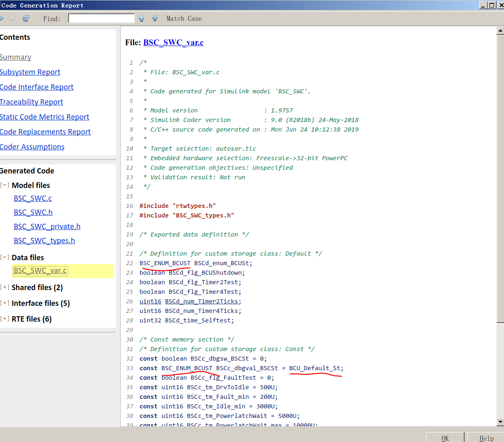Expand the RTE files (6) group

[5, 319]
